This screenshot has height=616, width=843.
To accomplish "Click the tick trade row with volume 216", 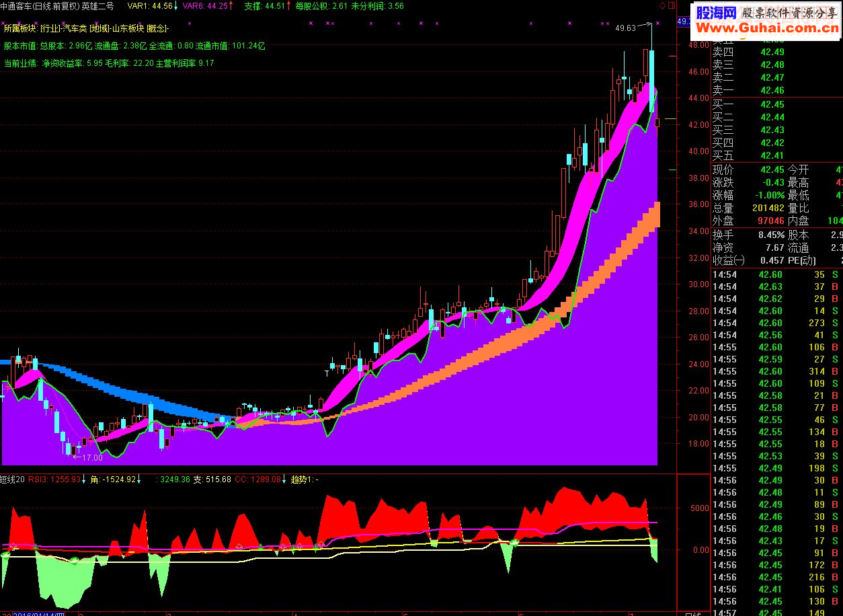I will [x=777, y=577].
